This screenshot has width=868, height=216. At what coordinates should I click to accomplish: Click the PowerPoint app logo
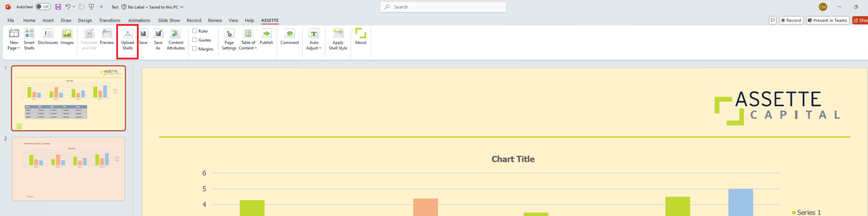8,7
